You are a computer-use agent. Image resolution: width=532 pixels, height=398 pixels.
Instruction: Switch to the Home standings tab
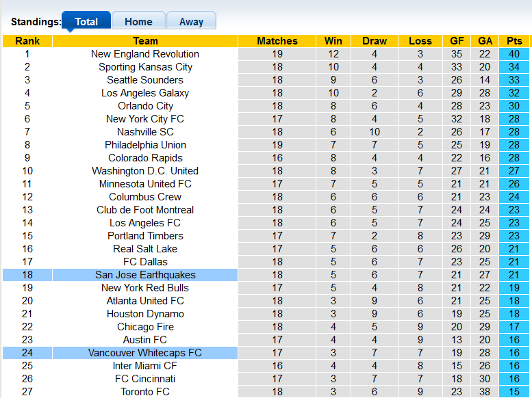pyautogui.click(x=138, y=21)
